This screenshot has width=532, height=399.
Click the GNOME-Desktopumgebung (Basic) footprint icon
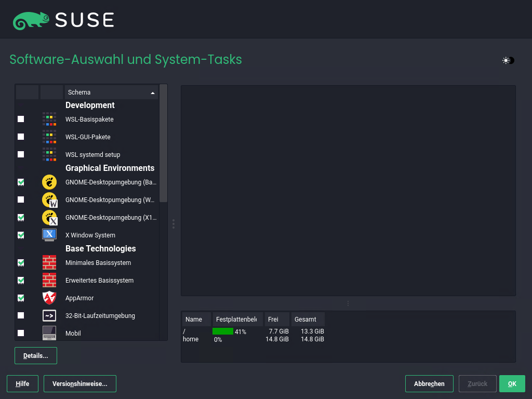(x=49, y=182)
